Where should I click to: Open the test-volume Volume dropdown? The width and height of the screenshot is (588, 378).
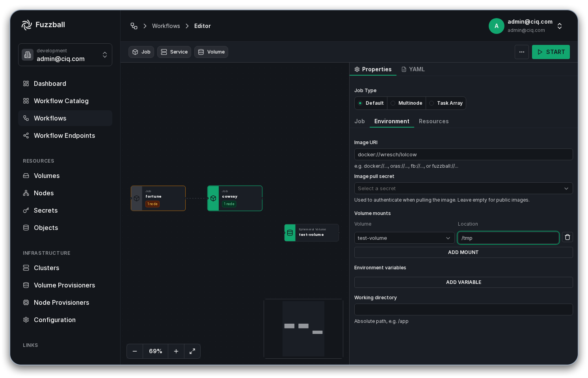tap(404, 238)
